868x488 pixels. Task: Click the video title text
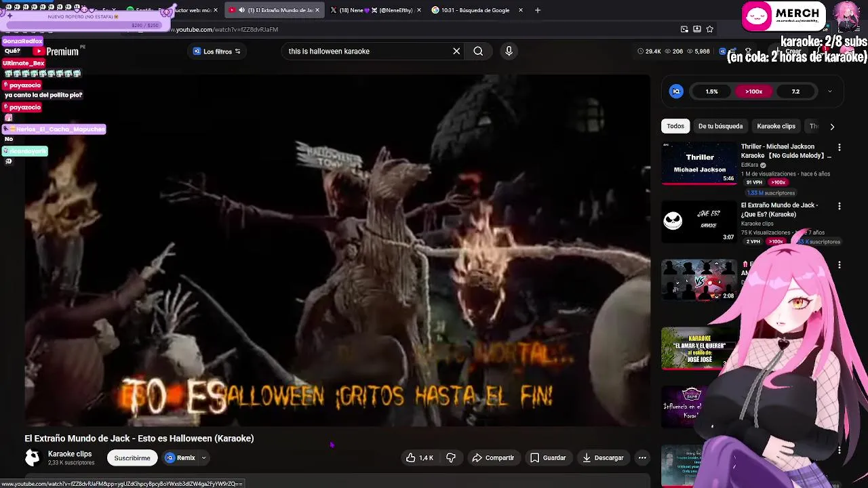pyautogui.click(x=139, y=439)
